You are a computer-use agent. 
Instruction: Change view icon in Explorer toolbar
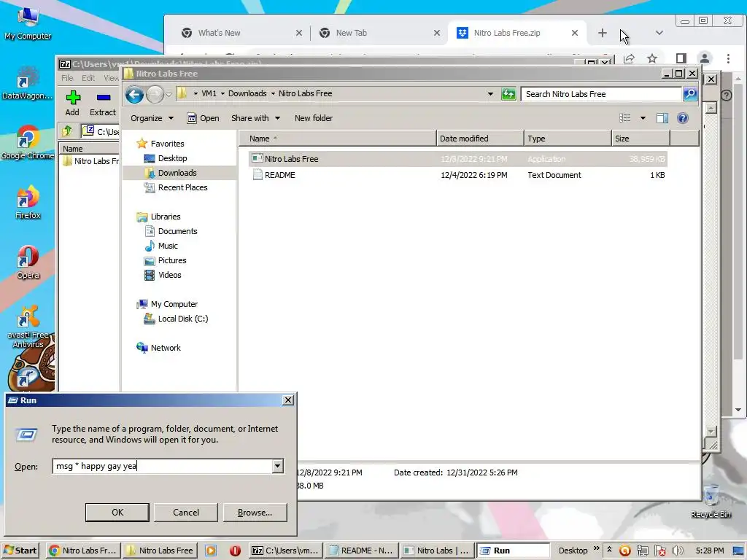[624, 118]
